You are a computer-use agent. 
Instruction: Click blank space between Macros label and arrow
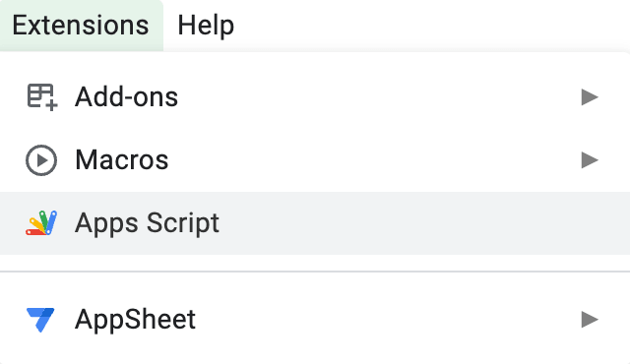point(374,160)
